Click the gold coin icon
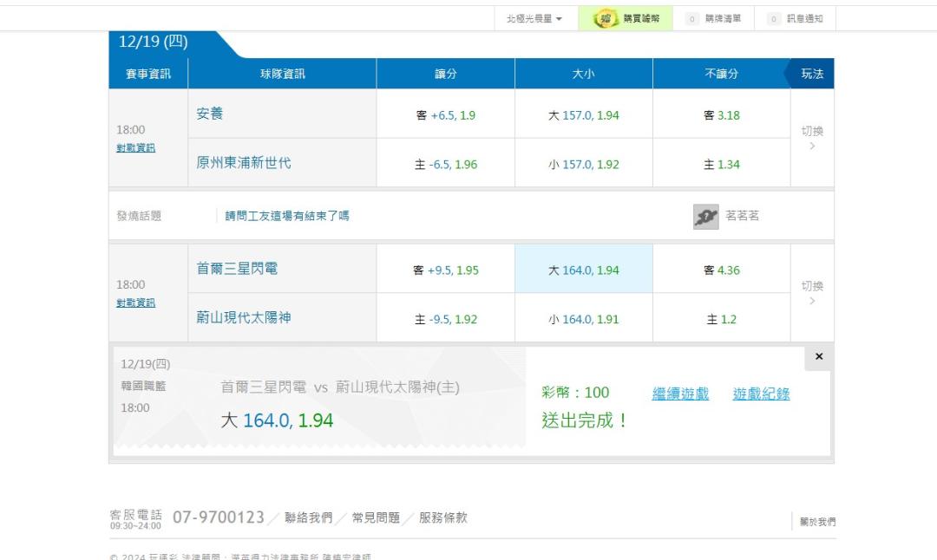 pyautogui.click(x=606, y=18)
